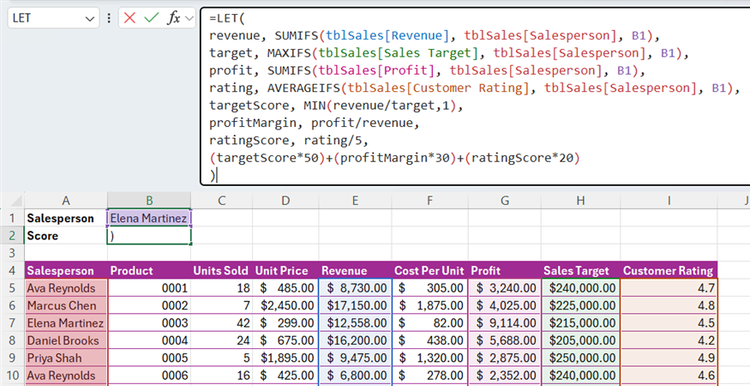Select row 2 header
Image resolution: width=750 pixels, height=386 pixels.
12,236
